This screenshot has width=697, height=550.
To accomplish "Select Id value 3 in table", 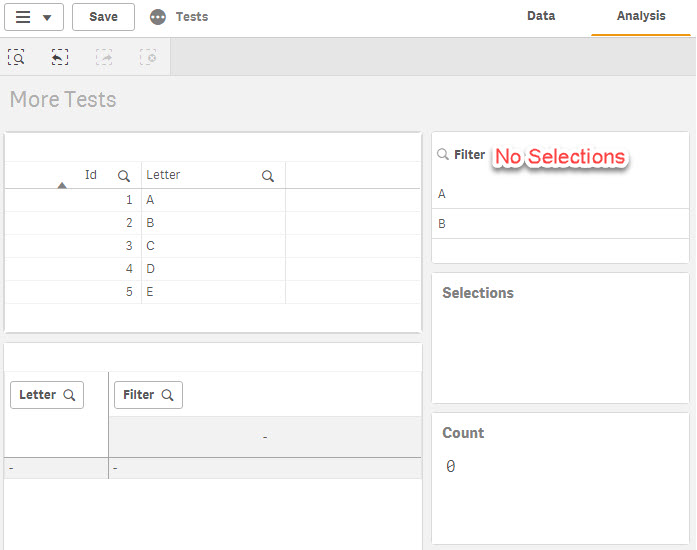I will tap(129, 246).
